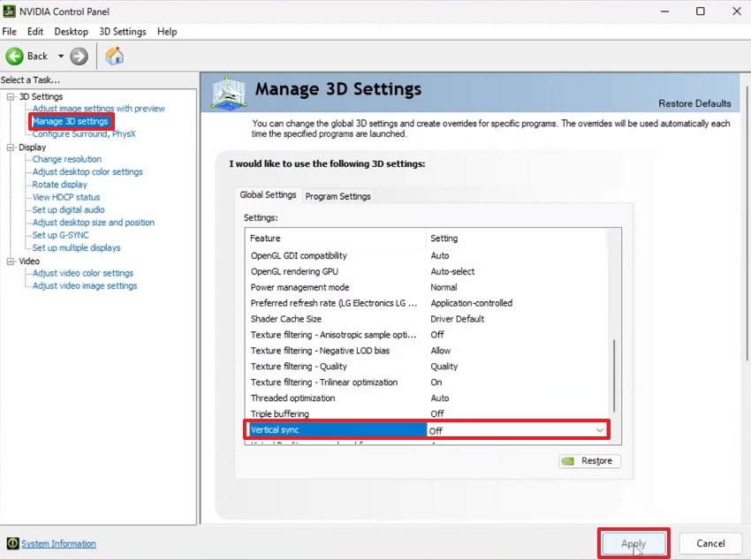The width and height of the screenshot is (751, 560).
Task: Click the NVIDIA Control Panel title icon
Action: pyautogui.click(x=9, y=11)
